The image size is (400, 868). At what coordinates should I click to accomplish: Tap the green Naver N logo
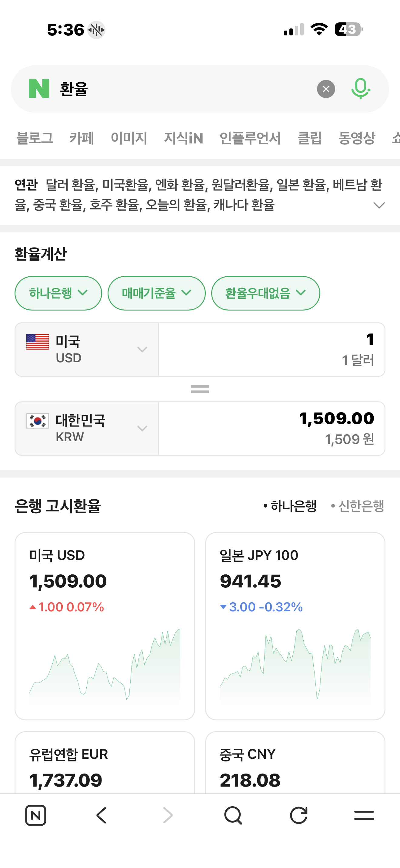(39, 89)
